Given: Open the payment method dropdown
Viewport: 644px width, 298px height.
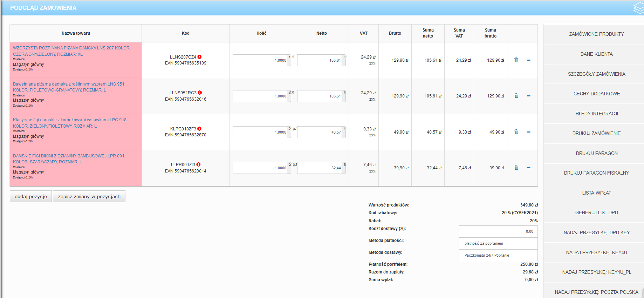Looking at the screenshot, I should 498,243.
